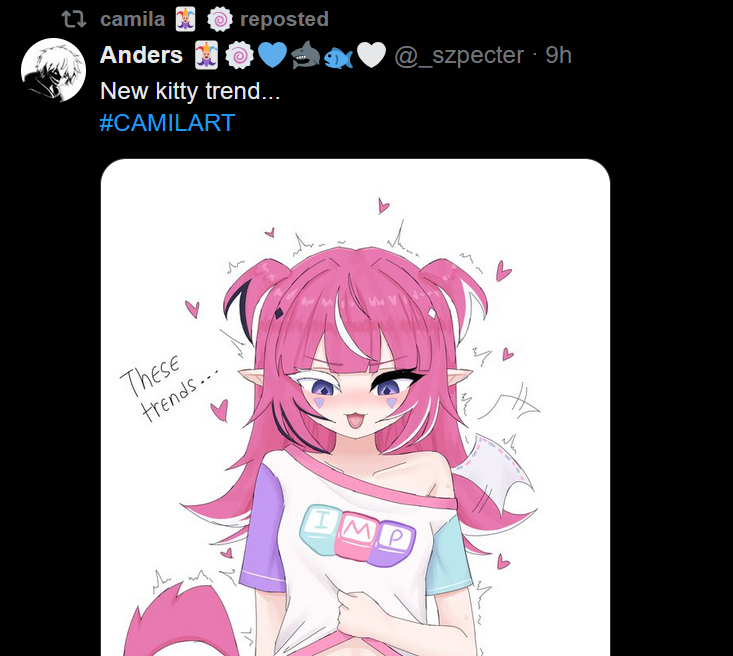Screen dimensions: 733x656
Task: Click the joker card emoji after Anders
Action: pyautogui.click(x=206, y=55)
